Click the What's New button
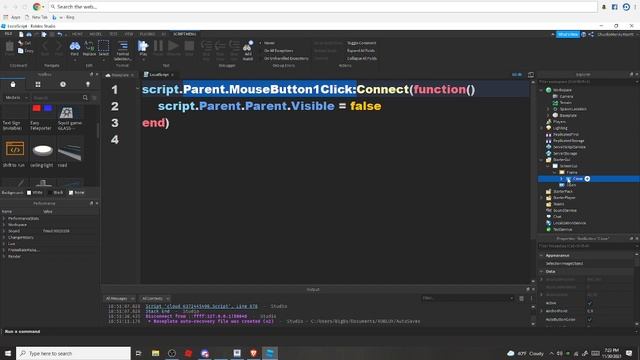The image size is (640, 360). point(568,34)
